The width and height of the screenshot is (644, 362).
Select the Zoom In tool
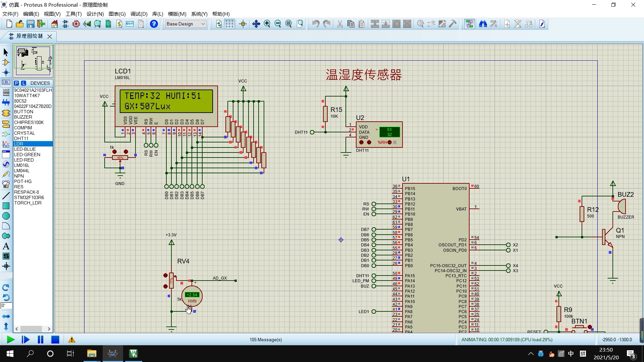click(x=268, y=24)
